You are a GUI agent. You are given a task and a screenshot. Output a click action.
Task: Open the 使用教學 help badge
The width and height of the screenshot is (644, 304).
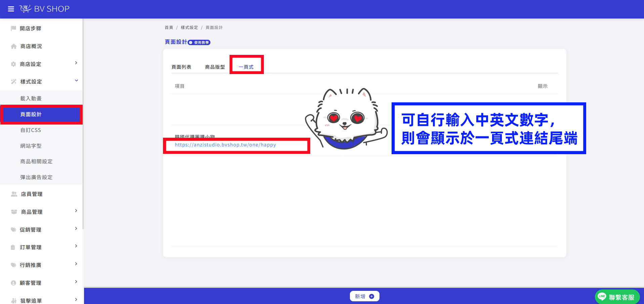[x=199, y=42]
